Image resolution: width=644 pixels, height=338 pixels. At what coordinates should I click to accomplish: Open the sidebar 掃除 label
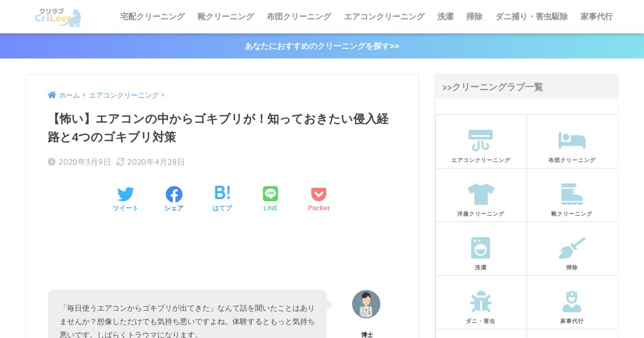point(572,267)
